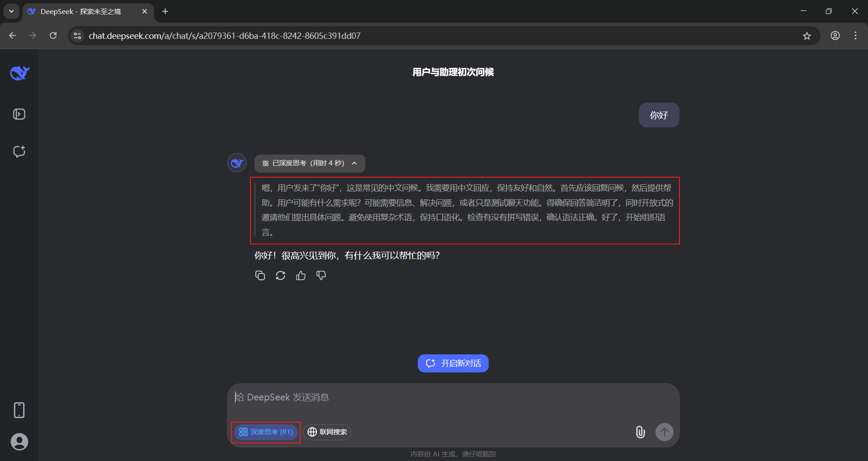Open a new browser tab
868x461 pixels.
tap(165, 11)
